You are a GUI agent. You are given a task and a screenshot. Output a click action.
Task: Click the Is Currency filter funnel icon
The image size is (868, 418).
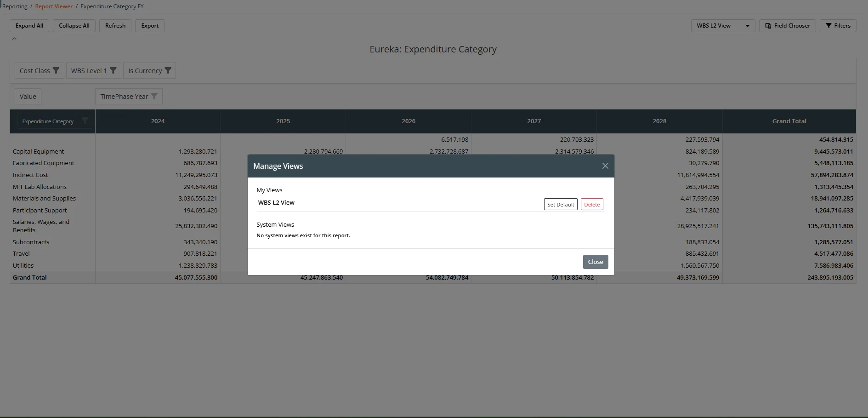168,70
